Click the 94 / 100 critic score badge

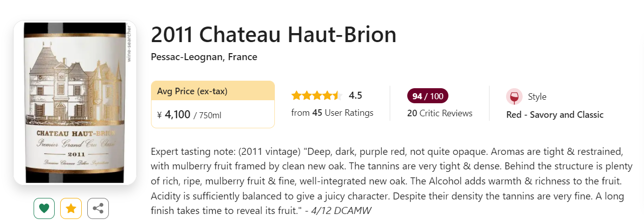click(427, 96)
